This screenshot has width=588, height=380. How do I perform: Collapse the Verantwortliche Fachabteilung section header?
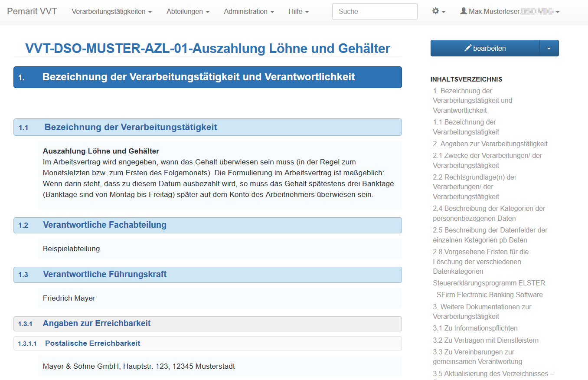coord(207,225)
